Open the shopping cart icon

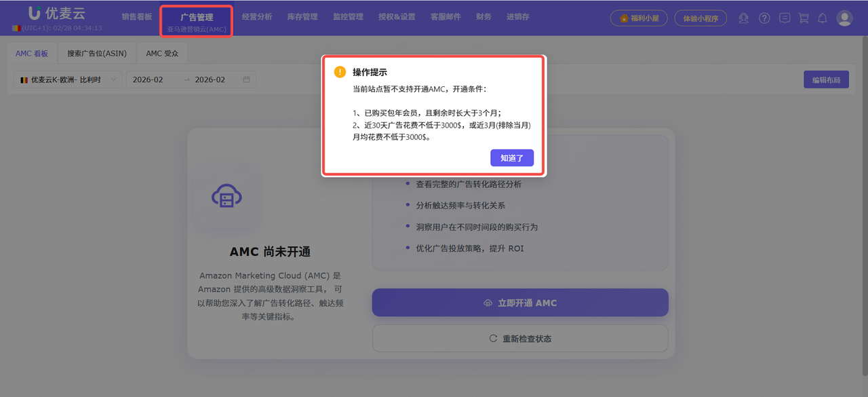(x=804, y=18)
